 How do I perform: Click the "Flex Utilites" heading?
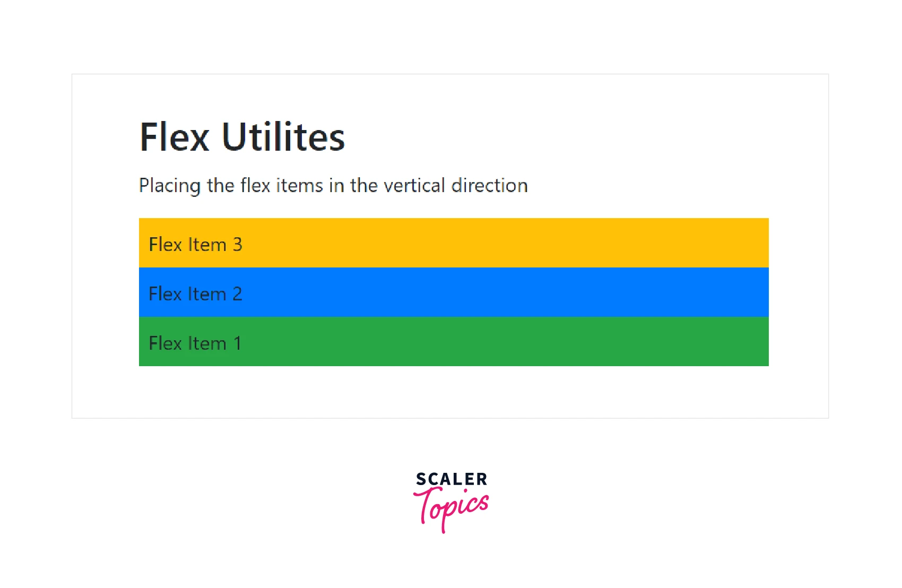click(242, 137)
